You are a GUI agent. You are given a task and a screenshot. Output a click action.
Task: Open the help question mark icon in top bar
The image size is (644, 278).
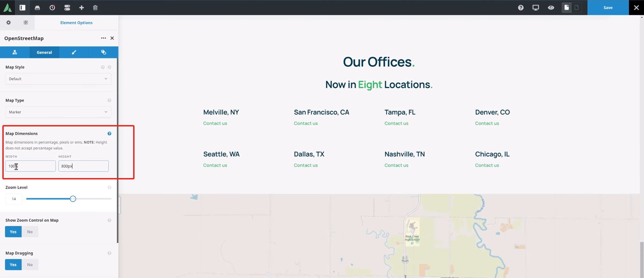tap(521, 7)
